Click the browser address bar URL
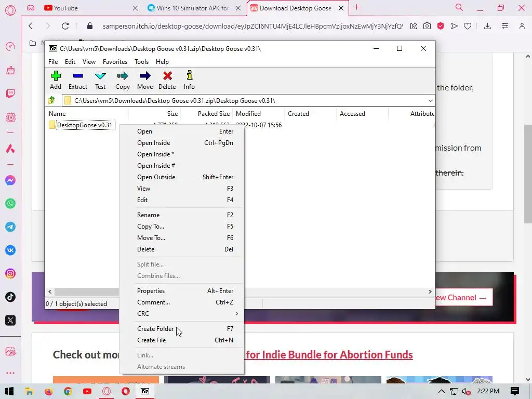Screen dimensions: 532x399 [x=252, y=26]
